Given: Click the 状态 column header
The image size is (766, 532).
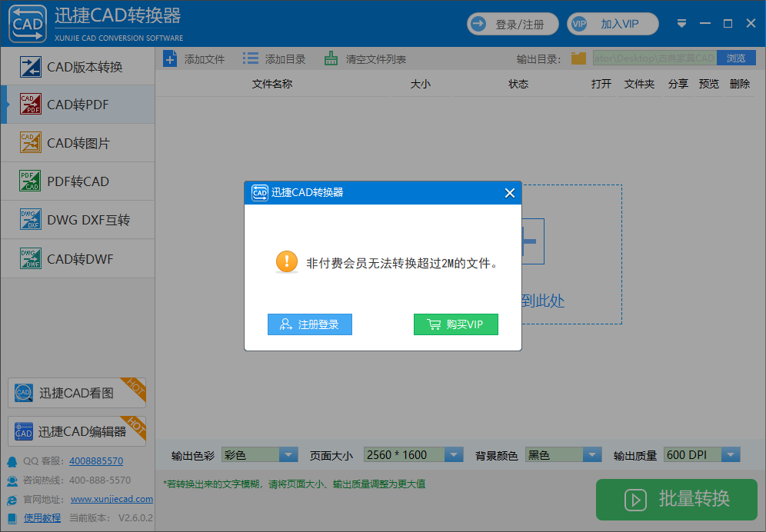Looking at the screenshot, I should [x=518, y=84].
